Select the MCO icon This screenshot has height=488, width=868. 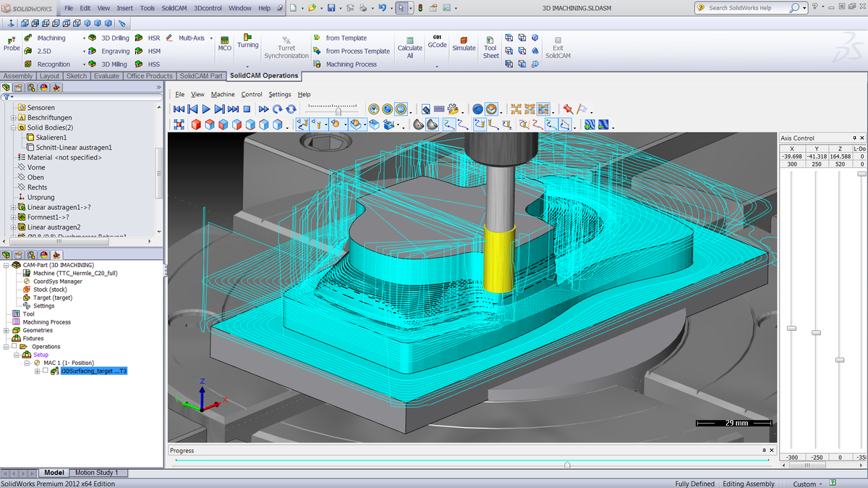click(x=225, y=43)
